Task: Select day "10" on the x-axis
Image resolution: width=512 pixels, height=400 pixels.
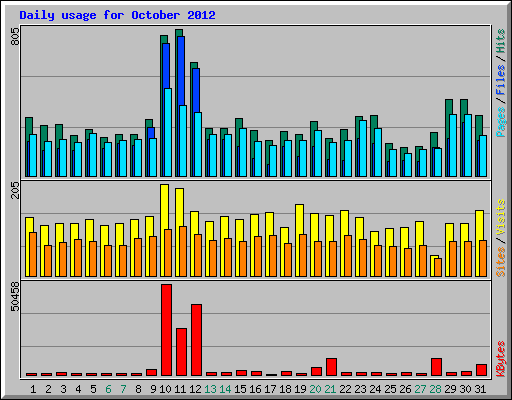Action: click(165, 389)
